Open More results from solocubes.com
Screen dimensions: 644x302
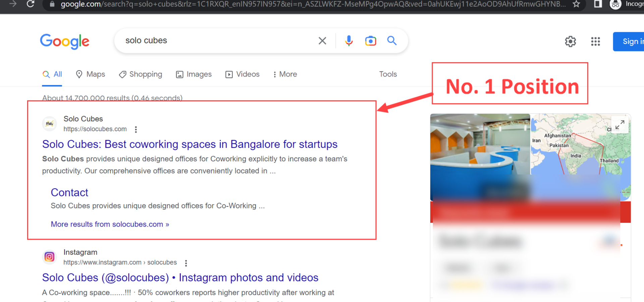click(x=109, y=224)
